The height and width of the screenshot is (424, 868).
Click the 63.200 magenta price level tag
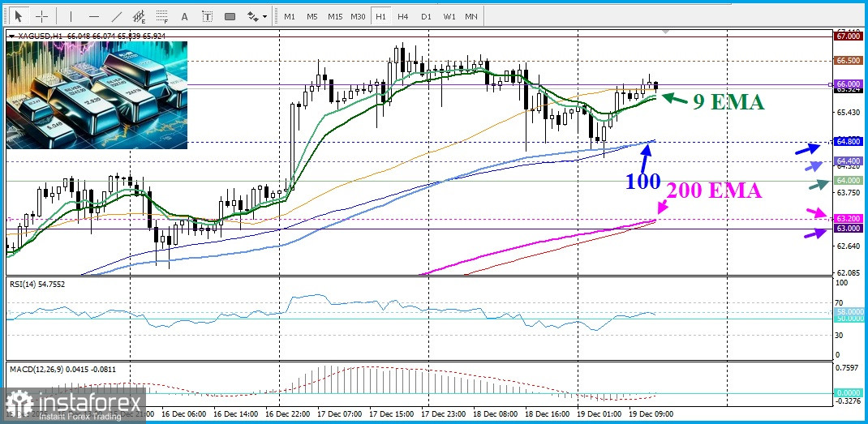pos(848,218)
